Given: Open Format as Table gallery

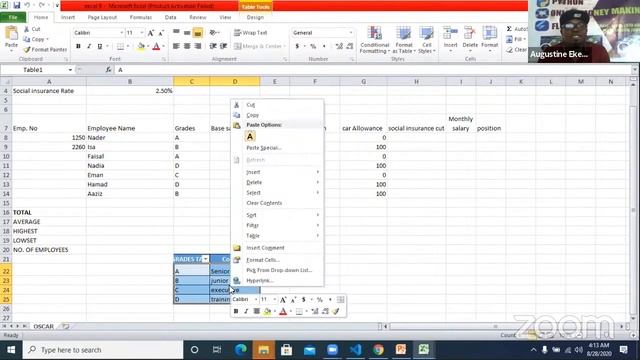Looking at the screenshot, I should 404,40.
